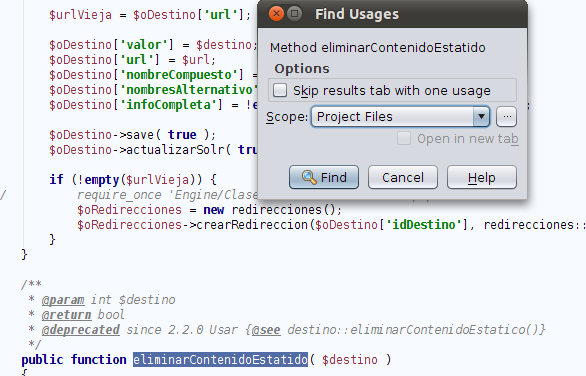
Task: Open Help for Find Usages
Action: tap(482, 177)
